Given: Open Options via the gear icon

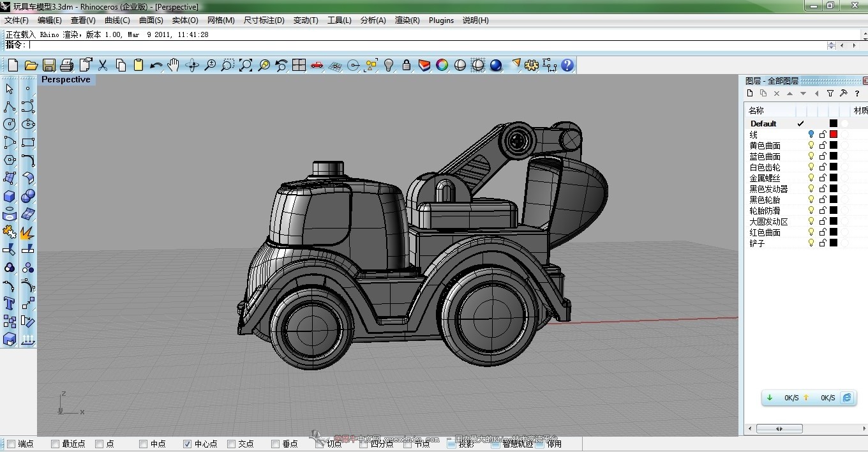Looking at the screenshot, I should [532, 65].
